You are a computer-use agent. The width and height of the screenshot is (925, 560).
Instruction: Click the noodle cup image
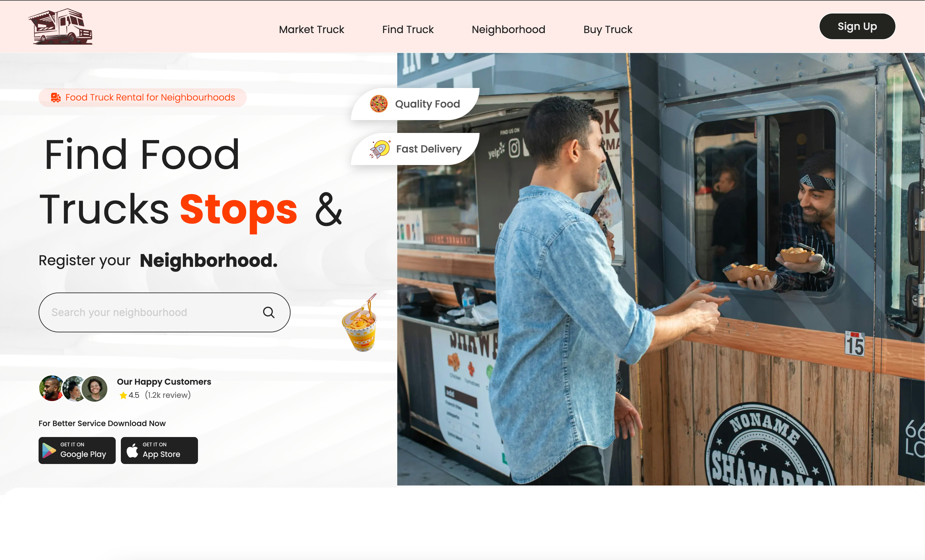coord(360,323)
